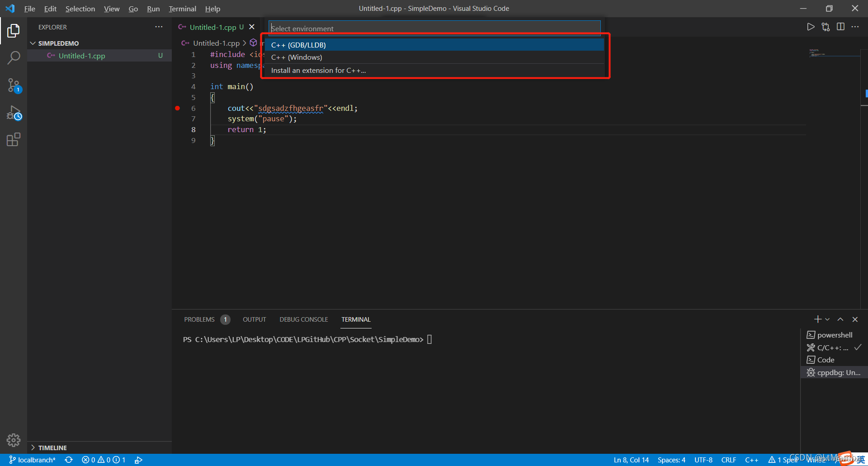Screen dimensions: 868x466
Task: Click the debug launch icon in status bar
Action: click(x=139, y=460)
